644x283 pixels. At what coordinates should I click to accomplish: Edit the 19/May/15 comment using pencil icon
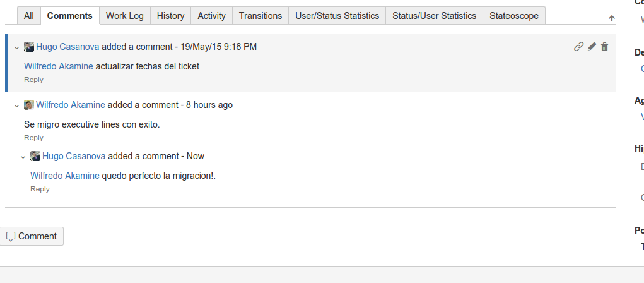click(592, 47)
